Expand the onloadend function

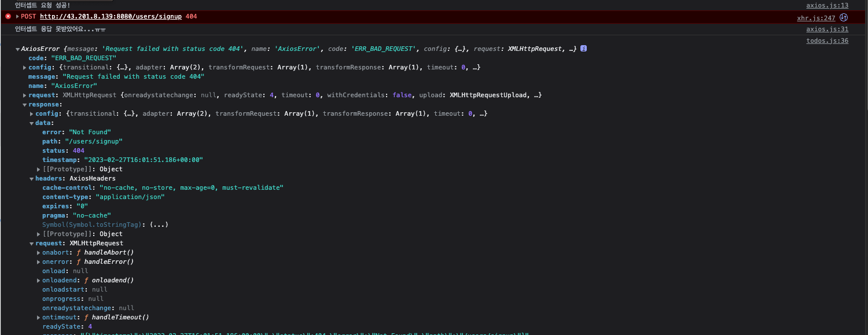pos(38,281)
